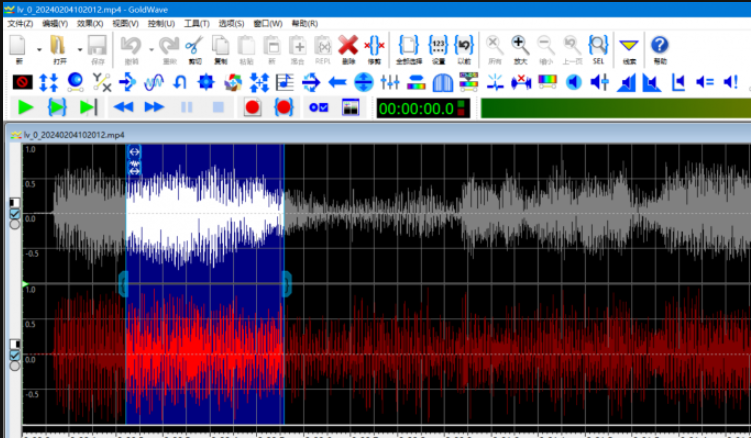
Task: Click the equalizer sliders effect icon
Action: pos(390,82)
